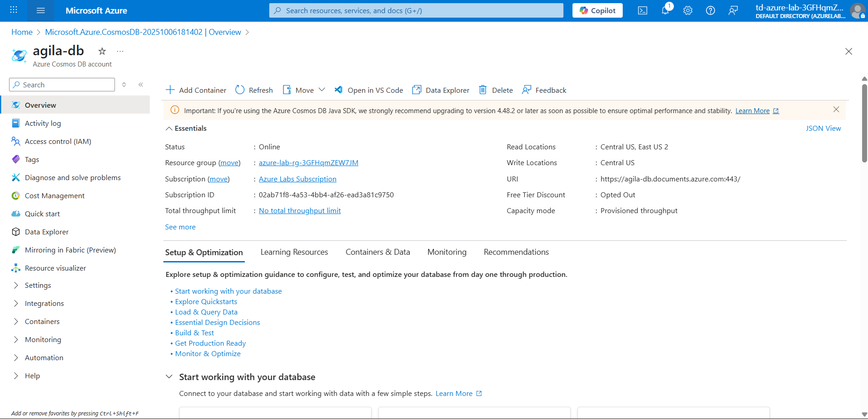Viewport: 868px width, 419px height.
Task: Open Data Explorer from the toolbar
Action: coord(441,90)
